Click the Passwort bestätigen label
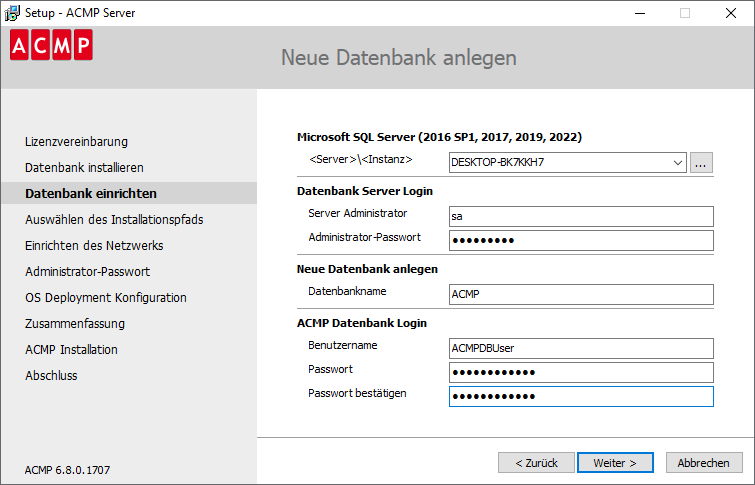 click(x=357, y=393)
